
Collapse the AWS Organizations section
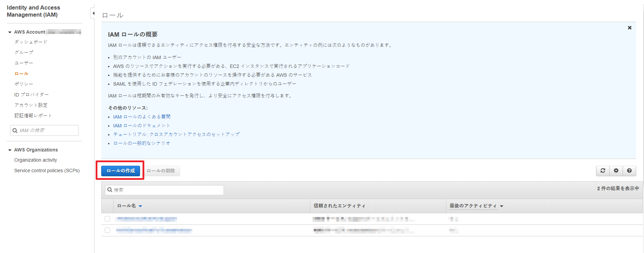10,150
